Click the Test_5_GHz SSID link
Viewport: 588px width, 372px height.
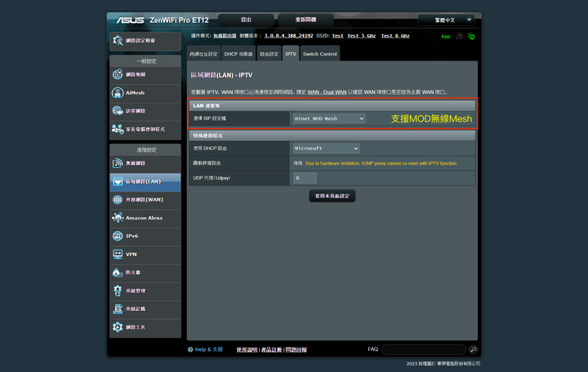point(362,36)
